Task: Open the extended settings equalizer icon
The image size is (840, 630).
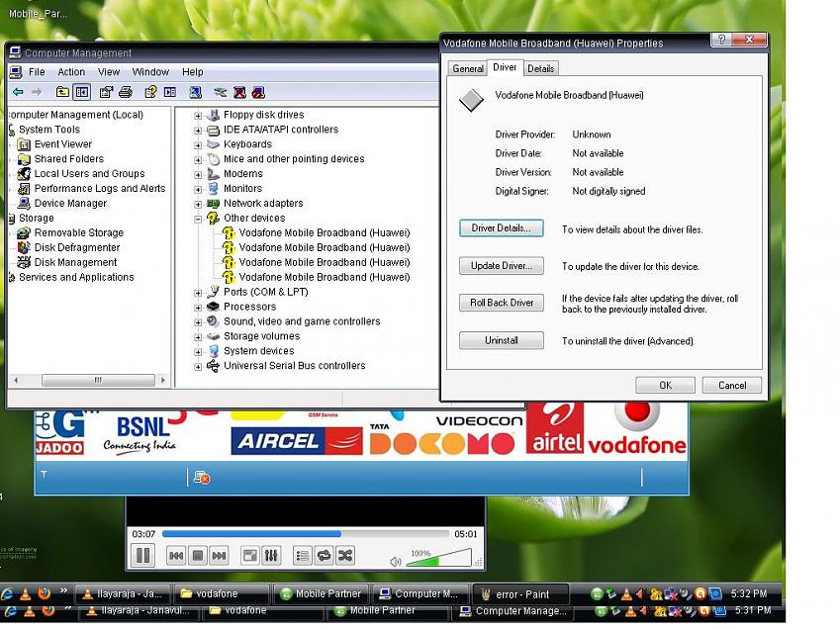Action: (x=272, y=556)
